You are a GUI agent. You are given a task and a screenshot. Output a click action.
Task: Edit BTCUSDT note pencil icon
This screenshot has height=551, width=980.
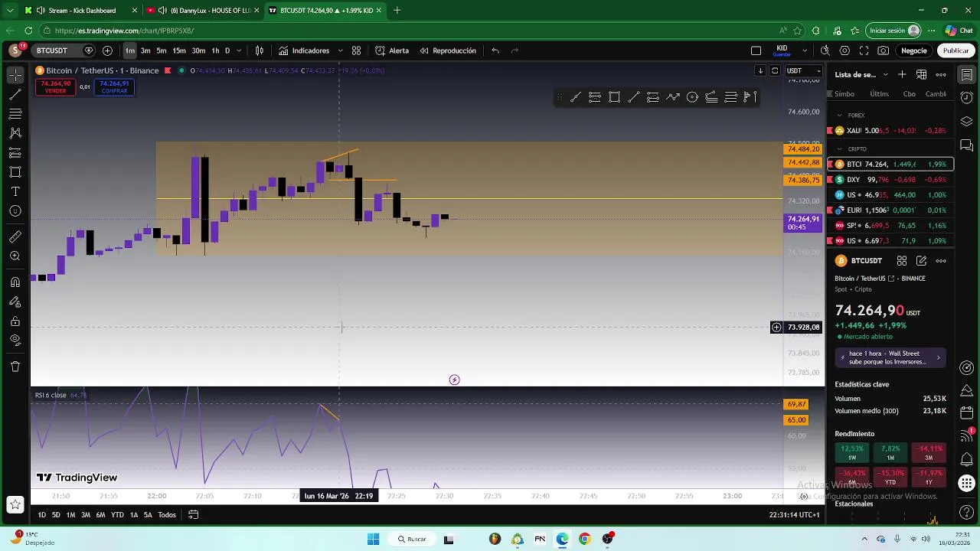pos(922,261)
